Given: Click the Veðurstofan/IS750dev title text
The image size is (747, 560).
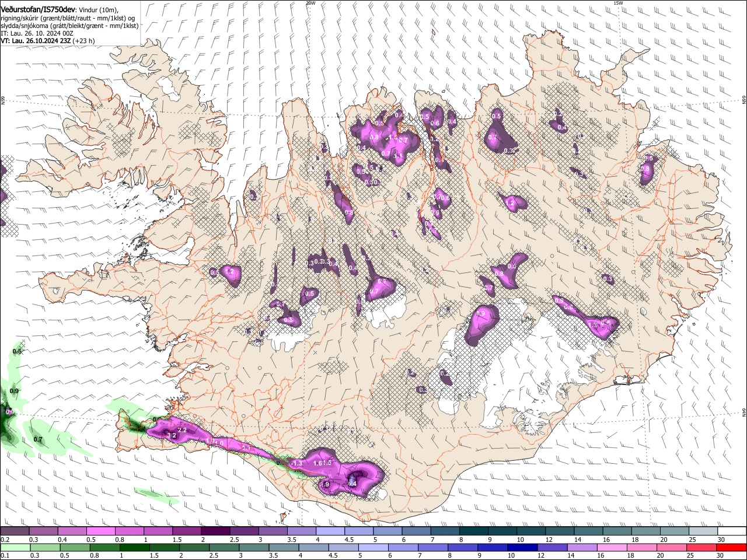Looking at the screenshot, I should (x=38, y=9).
